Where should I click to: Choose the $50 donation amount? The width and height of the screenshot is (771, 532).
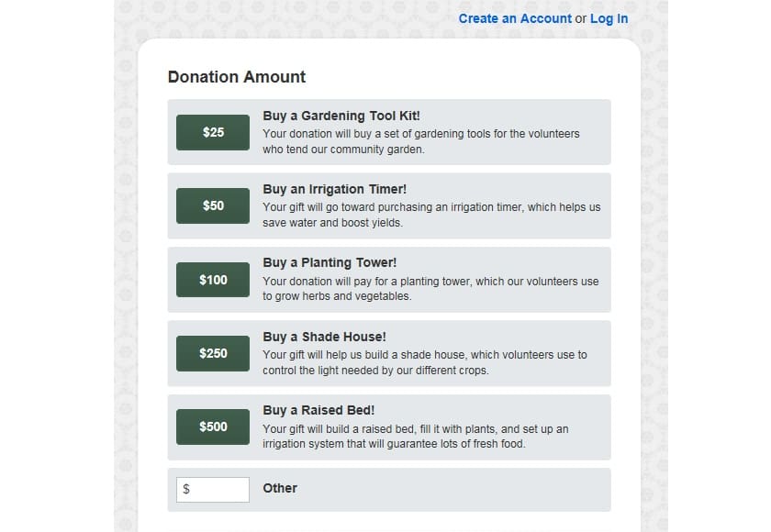coord(213,205)
